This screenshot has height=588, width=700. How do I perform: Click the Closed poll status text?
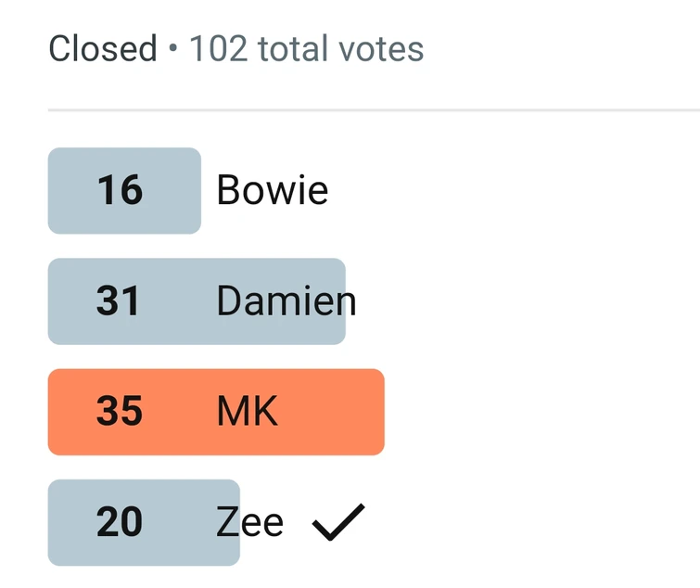point(103,49)
